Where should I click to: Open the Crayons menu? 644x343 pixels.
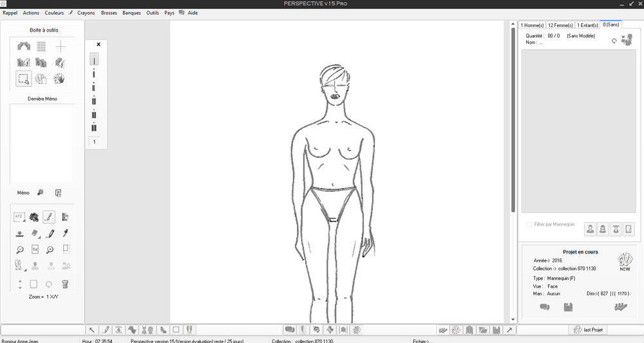pyautogui.click(x=86, y=13)
